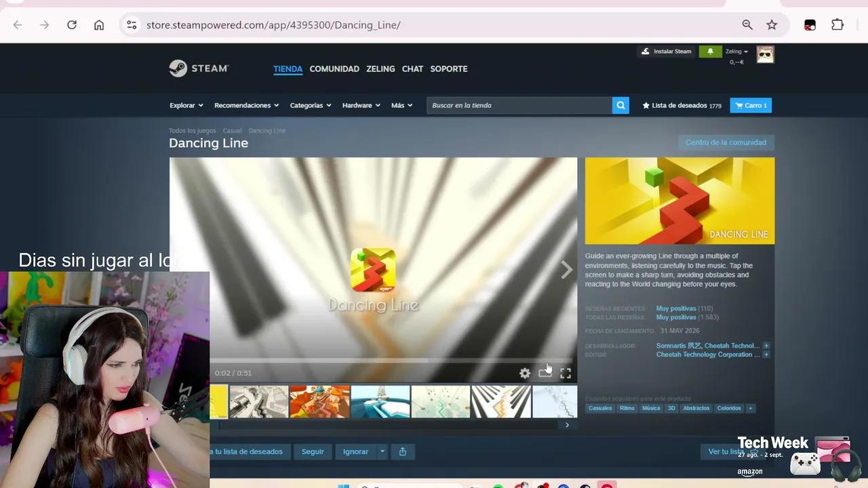View site information icon in address bar
This screenshot has height=488, width=868.
[x=132, y=25]
